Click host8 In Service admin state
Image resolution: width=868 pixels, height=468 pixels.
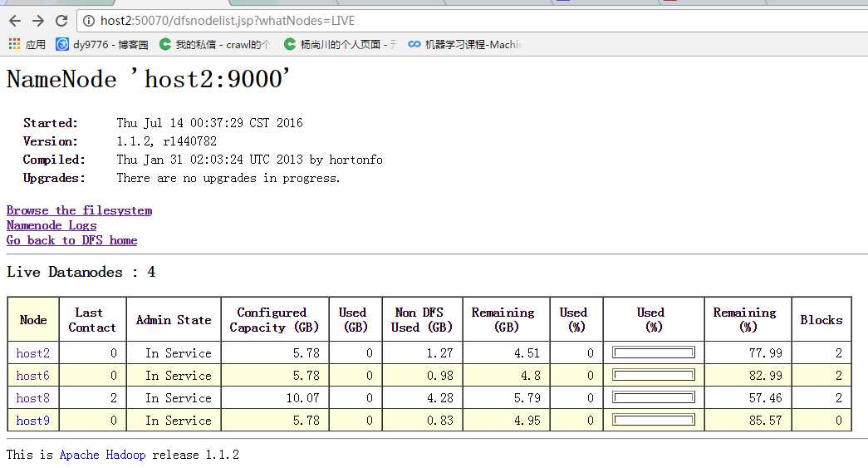(x=179, y=398)
